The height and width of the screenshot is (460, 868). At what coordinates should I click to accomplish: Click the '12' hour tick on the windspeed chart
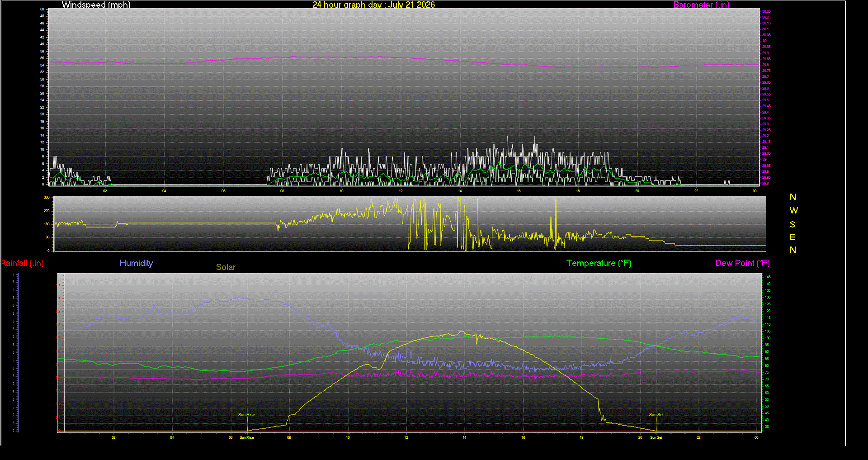(x=401, y=191)
